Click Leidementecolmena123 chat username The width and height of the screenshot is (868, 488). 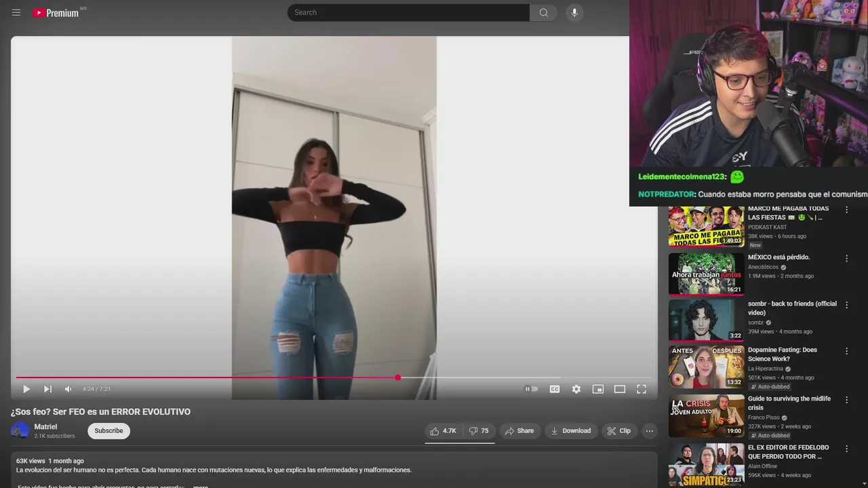682,177
